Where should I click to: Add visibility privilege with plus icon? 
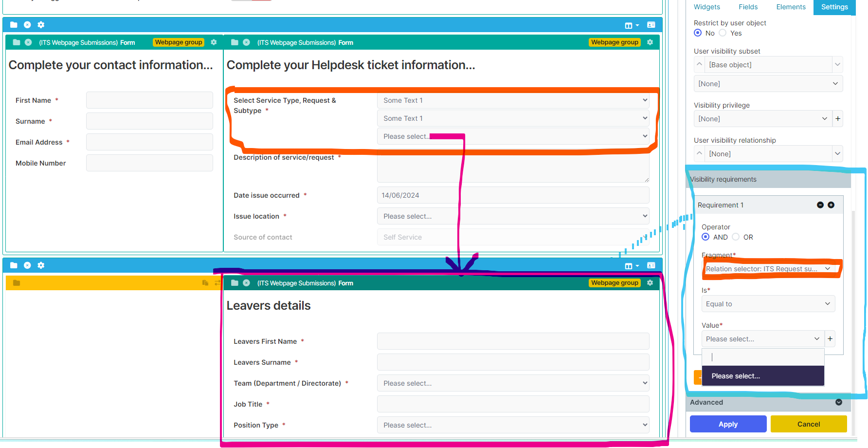click(838, 119)
